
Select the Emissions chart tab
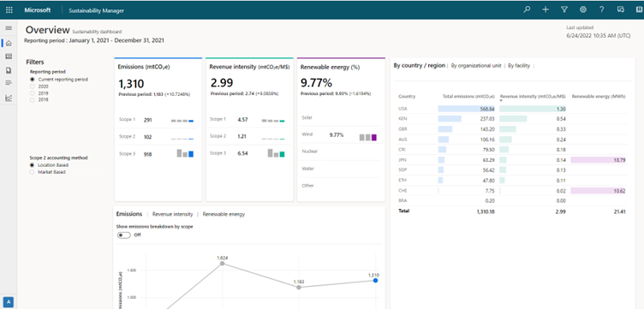[x=129, y=214]
